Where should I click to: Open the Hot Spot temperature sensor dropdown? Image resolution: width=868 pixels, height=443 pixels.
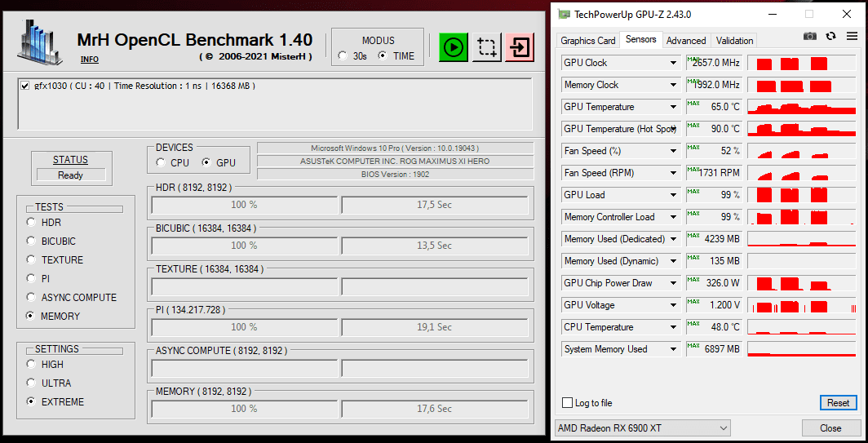tap(673, 128)
